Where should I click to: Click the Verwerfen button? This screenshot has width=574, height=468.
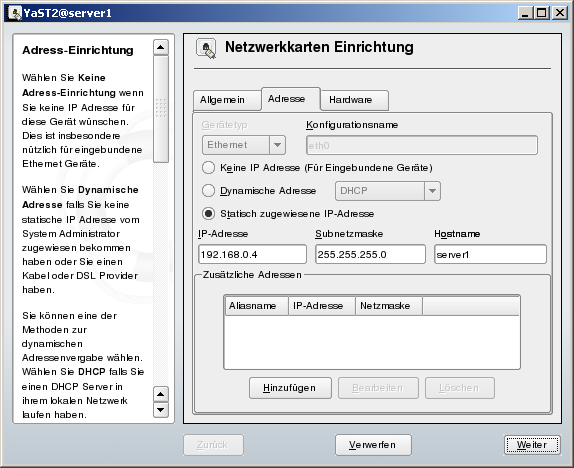[x=373, y=445]
